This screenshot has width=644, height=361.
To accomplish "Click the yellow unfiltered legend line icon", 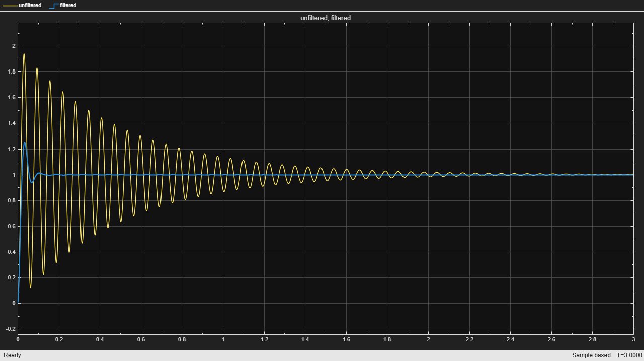I will point(10,6).
